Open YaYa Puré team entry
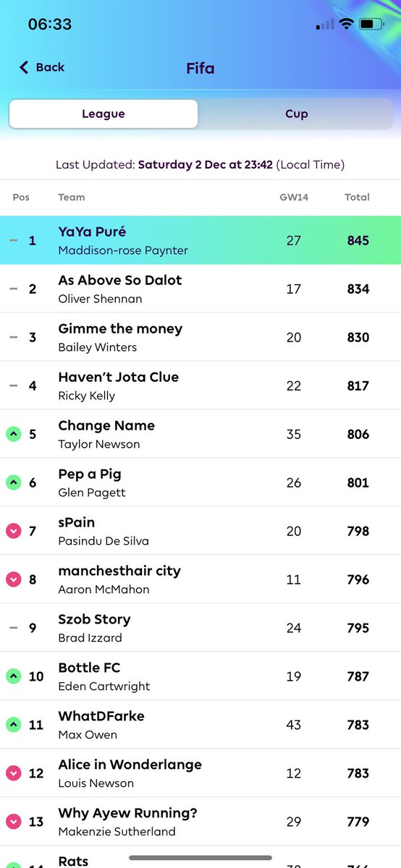 (200, 240)
